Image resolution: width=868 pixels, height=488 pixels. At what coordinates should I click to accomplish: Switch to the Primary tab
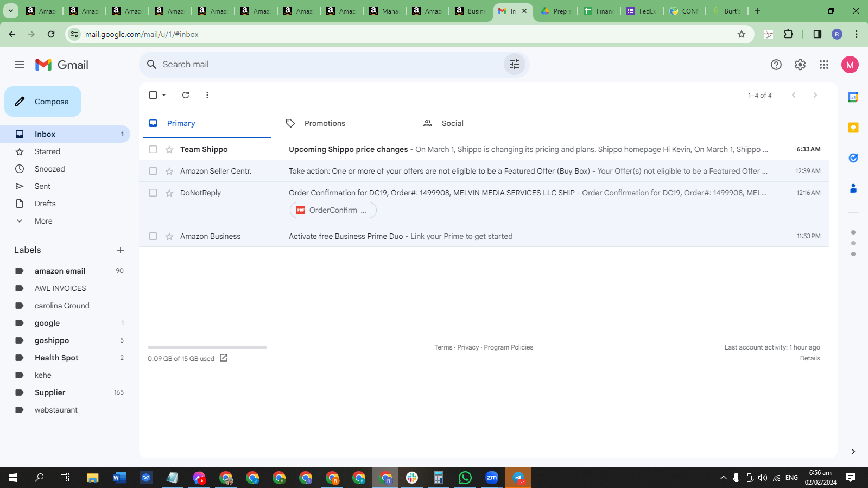pyautogui.click(x=207, y=123)
